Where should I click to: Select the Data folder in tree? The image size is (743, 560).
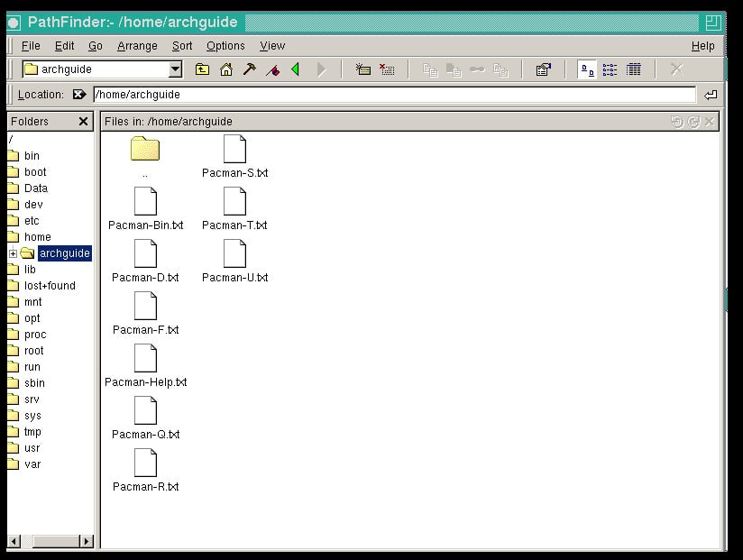pos(28,188)
